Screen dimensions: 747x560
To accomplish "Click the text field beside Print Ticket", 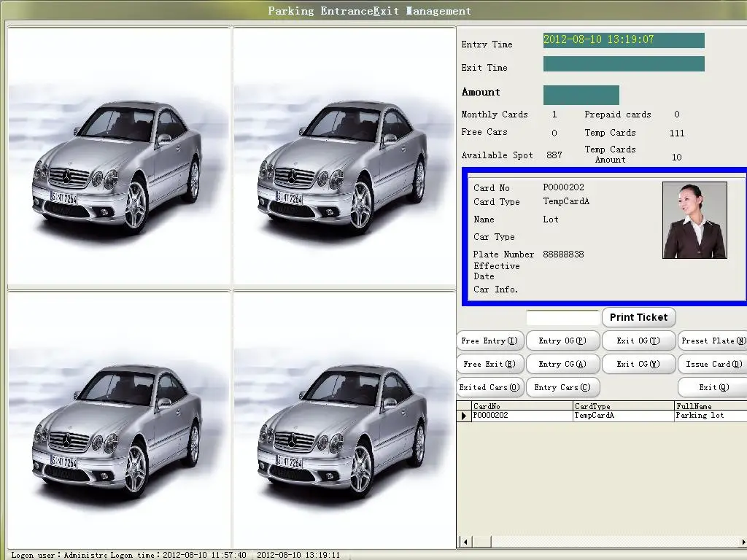I will tap(562, 318).
